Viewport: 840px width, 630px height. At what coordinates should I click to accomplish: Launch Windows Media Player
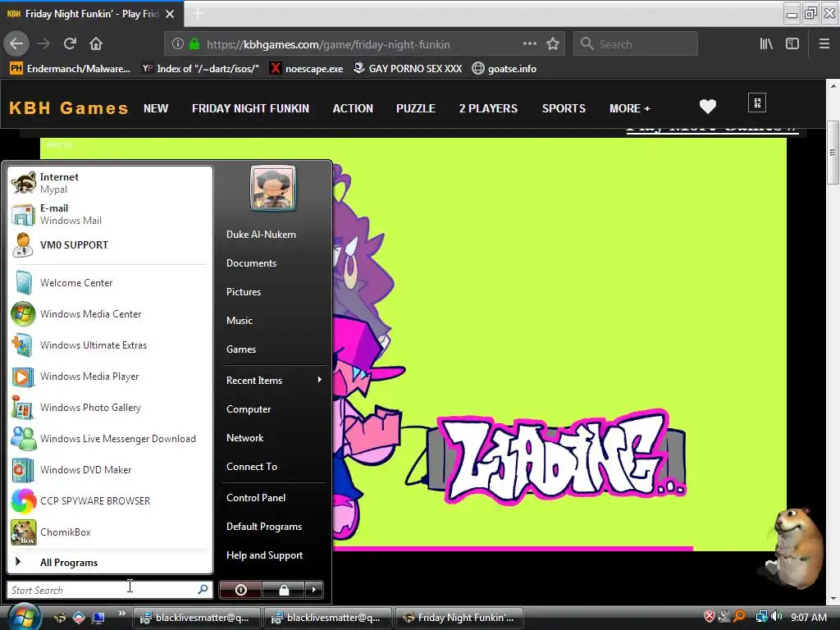tap(110, 376)
